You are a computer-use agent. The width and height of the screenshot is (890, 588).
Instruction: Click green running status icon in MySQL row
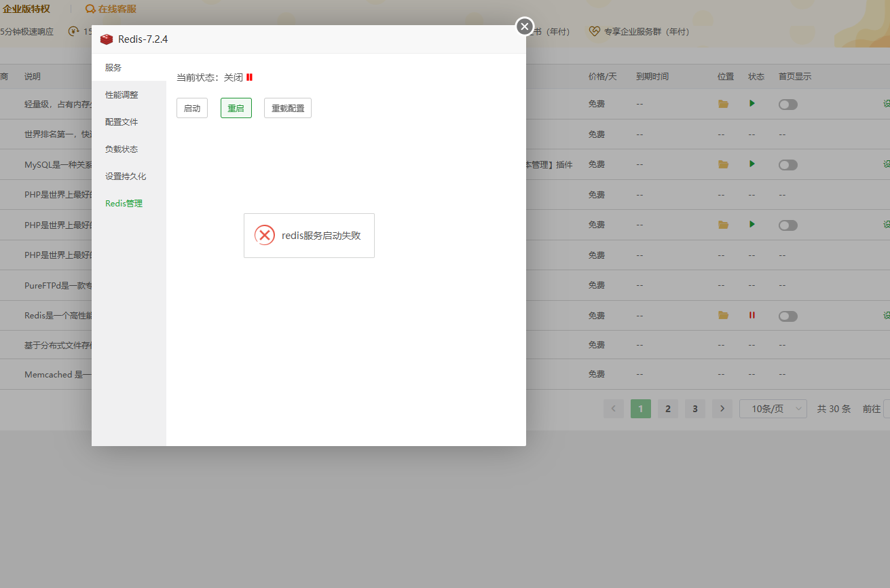pos(752,164)
